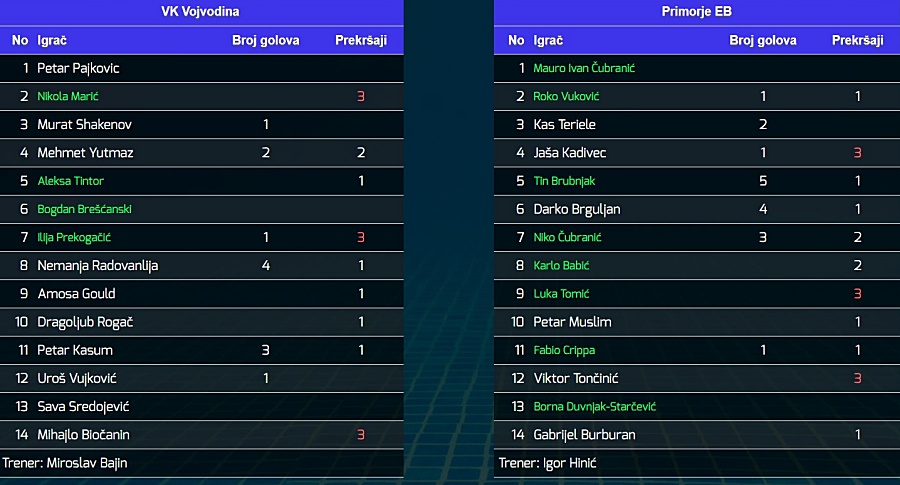Click Primorje's No column header
900x485 pixels.
[516, 40]
